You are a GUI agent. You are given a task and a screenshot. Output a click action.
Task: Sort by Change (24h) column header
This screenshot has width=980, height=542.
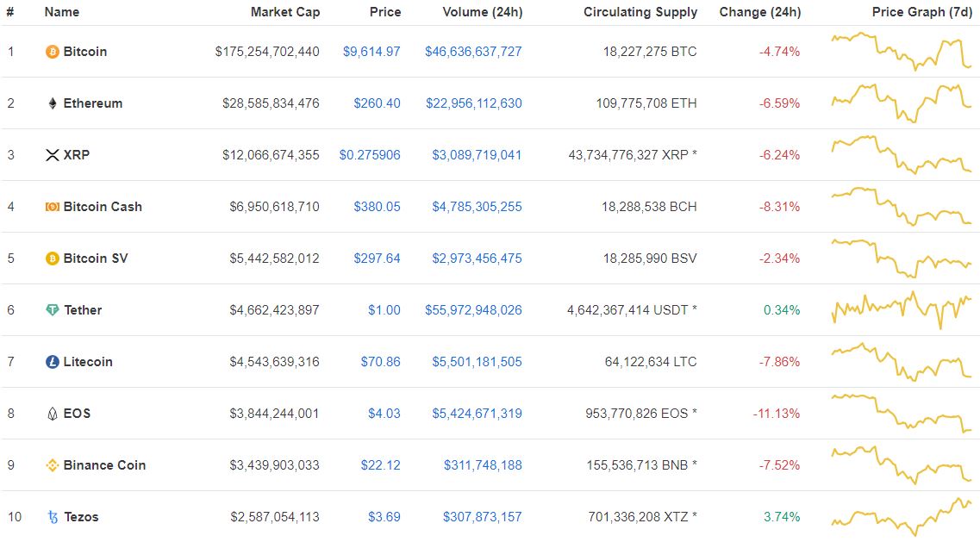point(760,12)
